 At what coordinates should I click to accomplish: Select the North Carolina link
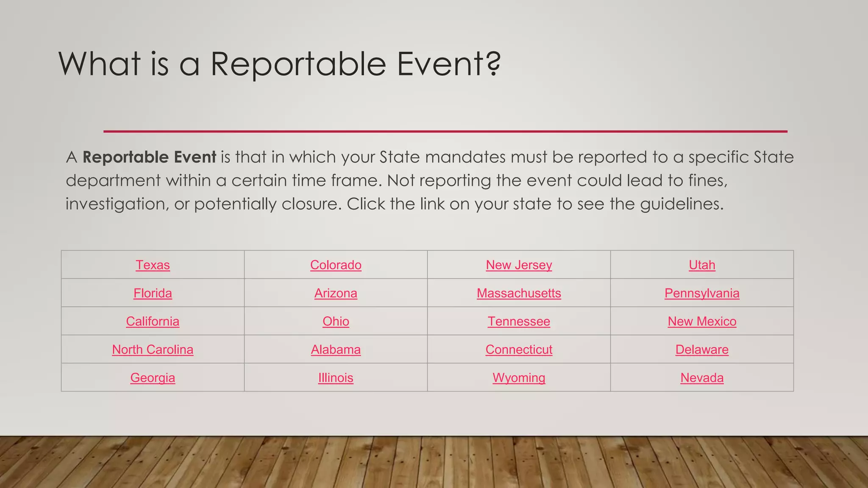point(153,349)
